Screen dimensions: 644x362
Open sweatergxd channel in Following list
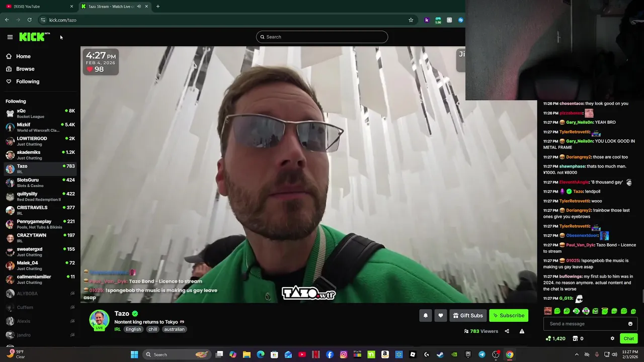click(40, 252)
